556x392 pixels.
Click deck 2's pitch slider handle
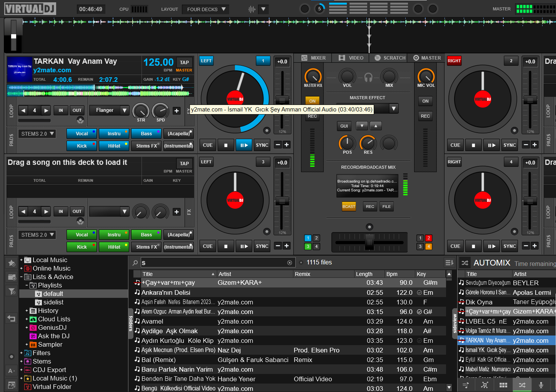tap(530, 100)
